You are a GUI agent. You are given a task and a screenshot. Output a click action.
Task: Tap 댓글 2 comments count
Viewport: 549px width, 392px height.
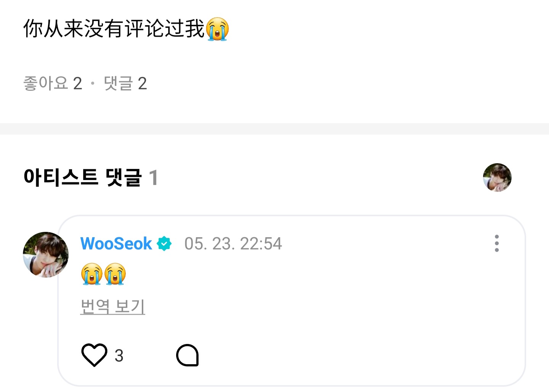[x=125, y=83]
